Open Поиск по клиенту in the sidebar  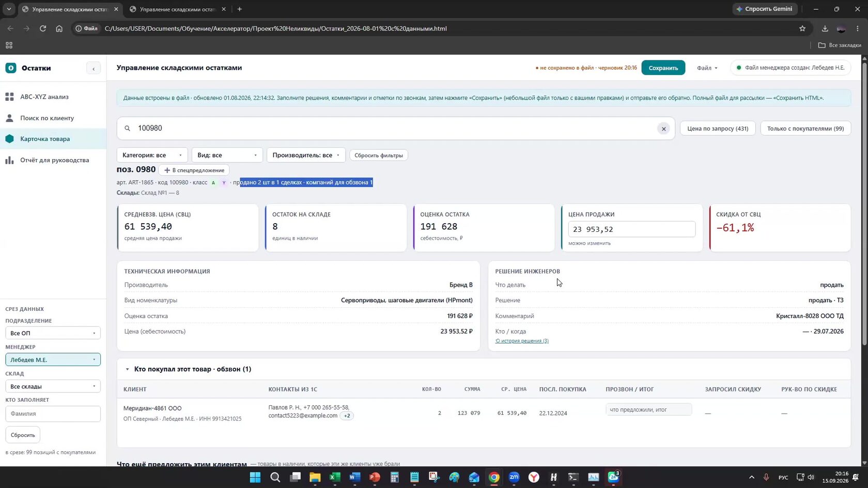(x=47, y=118)
